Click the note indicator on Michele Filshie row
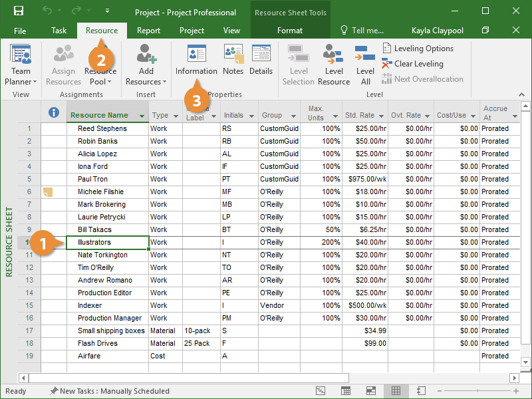Image resolution: width=532 pixels, height=399 pixels. (47, 192)
